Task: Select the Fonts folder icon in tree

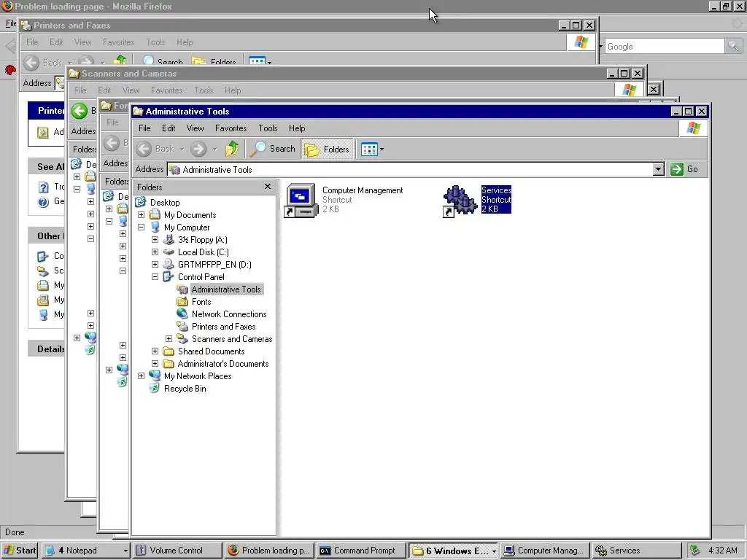Action: tap(182, 301)
